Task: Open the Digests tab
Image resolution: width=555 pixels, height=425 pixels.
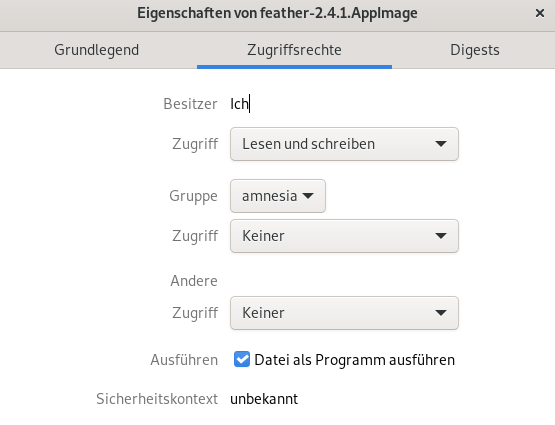Action: point(475,50)
